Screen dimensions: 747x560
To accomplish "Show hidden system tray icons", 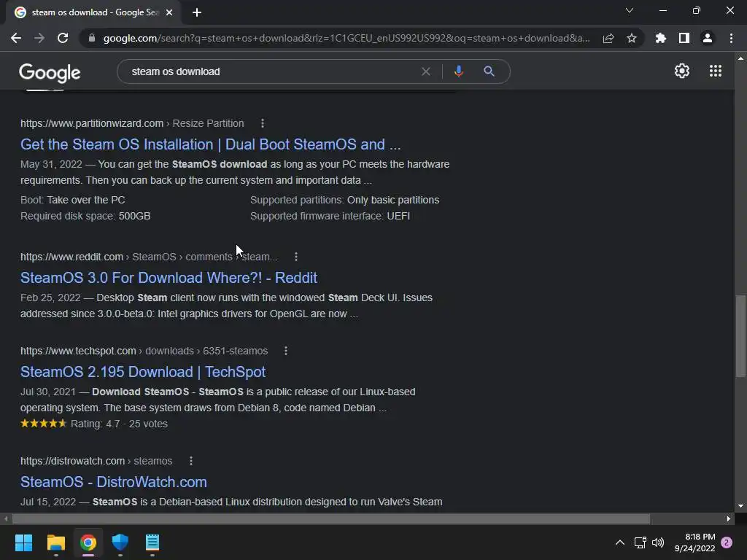I will click(620, 542).
